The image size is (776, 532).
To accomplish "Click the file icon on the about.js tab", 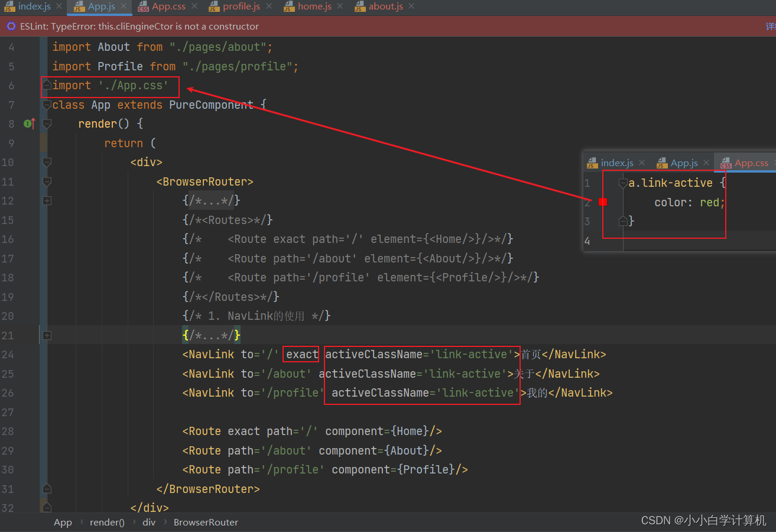I will [x=359, y=8].
